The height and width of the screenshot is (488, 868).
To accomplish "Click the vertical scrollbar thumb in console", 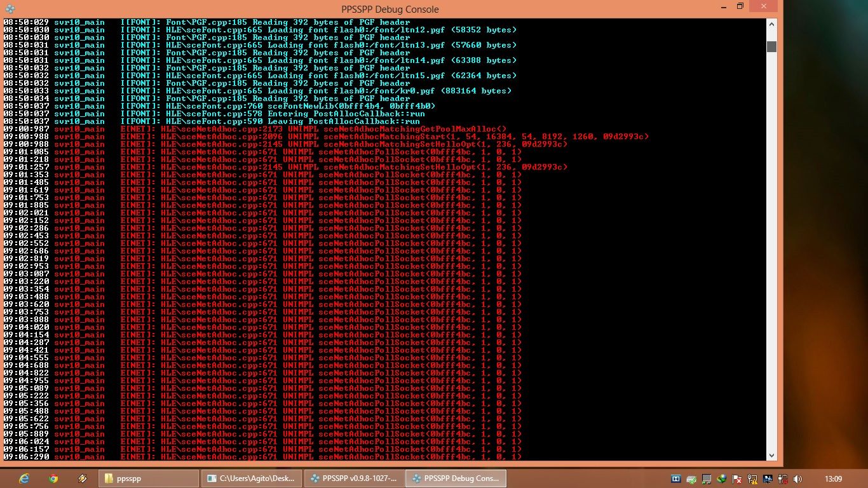I will point(771,46).
